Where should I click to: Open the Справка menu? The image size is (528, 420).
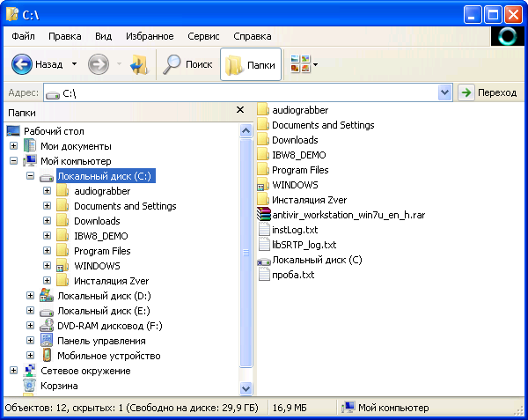(253, 36)
